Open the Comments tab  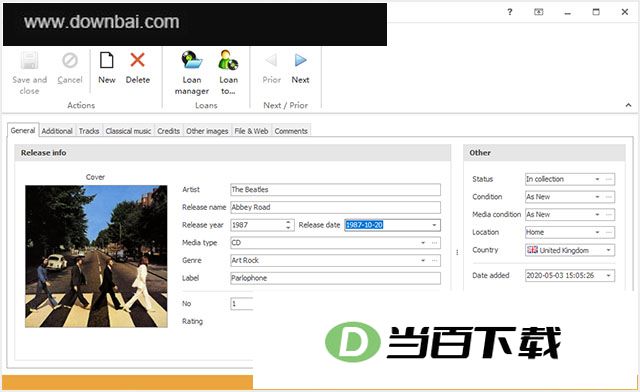point(291,131)
